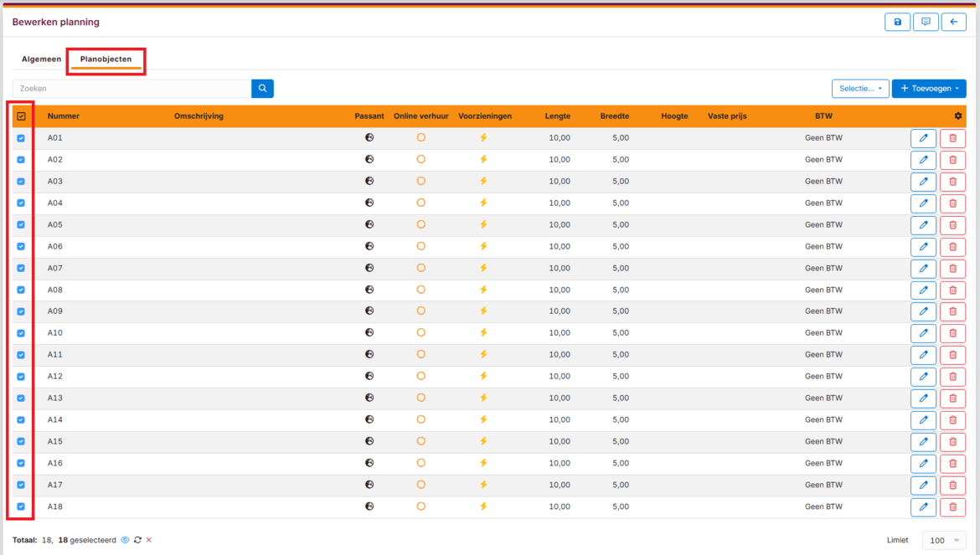Viewport: 980px width, 555px height.
Task: Open table column settings gear
Action: (x=958, y=116)
